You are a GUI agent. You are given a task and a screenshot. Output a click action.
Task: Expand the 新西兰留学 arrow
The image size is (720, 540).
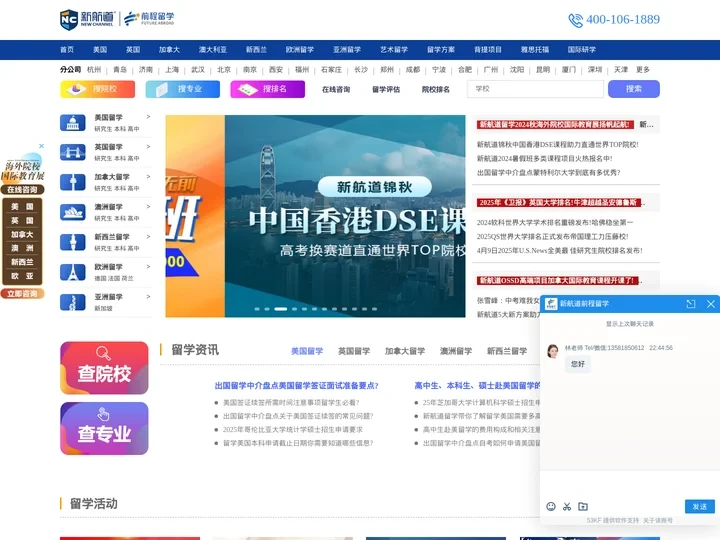pos(148,236)
